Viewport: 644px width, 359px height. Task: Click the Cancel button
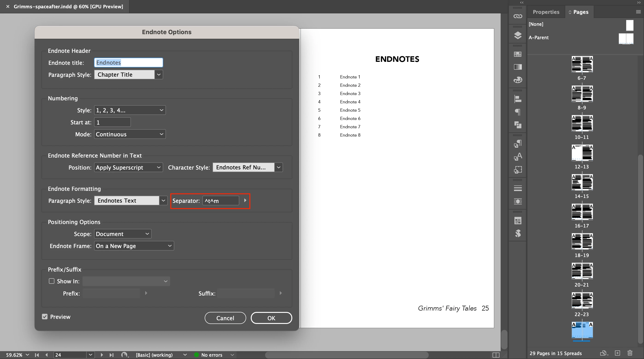tap(225, 318)
